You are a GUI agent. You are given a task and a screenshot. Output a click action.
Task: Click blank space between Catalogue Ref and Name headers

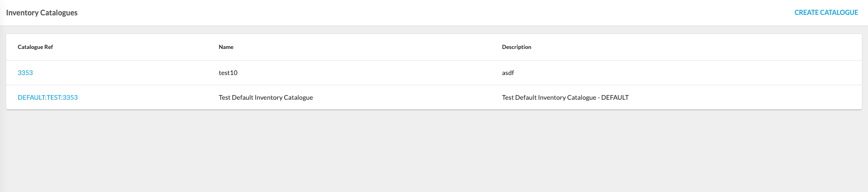point(135,47)
